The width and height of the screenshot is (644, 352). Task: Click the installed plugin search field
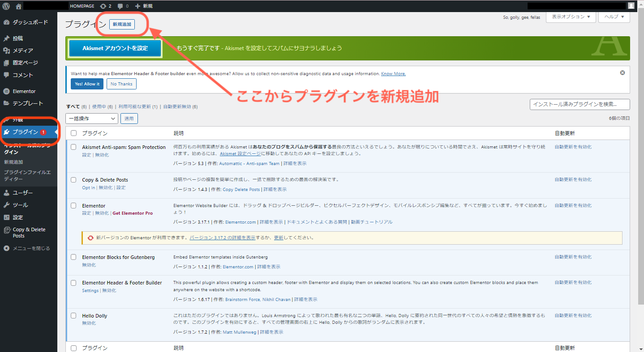coord(579,104)
